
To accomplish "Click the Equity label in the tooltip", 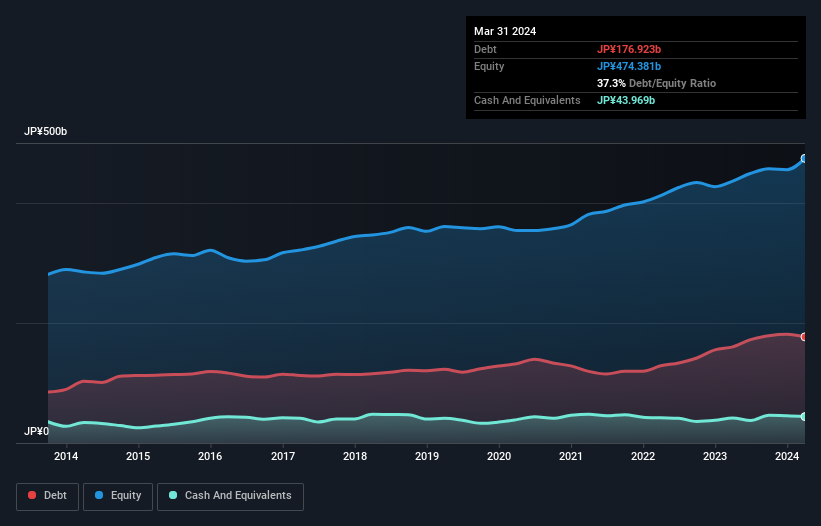I will [489, 66].
